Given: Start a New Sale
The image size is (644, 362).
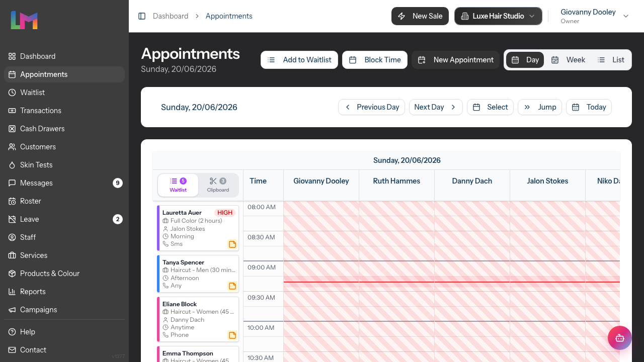Looking at the screenshot, I should click(x=420, y=16).
